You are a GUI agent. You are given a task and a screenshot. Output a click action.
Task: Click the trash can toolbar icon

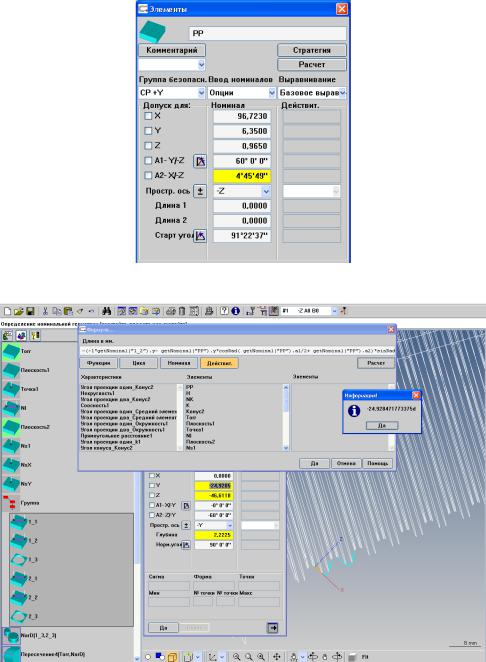pyautogui.click(x=182, y=311)
